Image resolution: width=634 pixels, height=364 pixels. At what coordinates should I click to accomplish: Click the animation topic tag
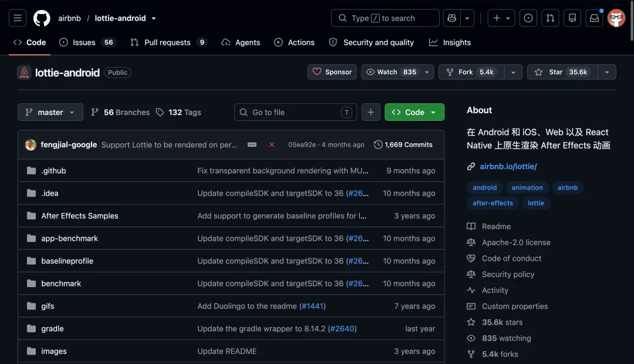coord(527,188)
